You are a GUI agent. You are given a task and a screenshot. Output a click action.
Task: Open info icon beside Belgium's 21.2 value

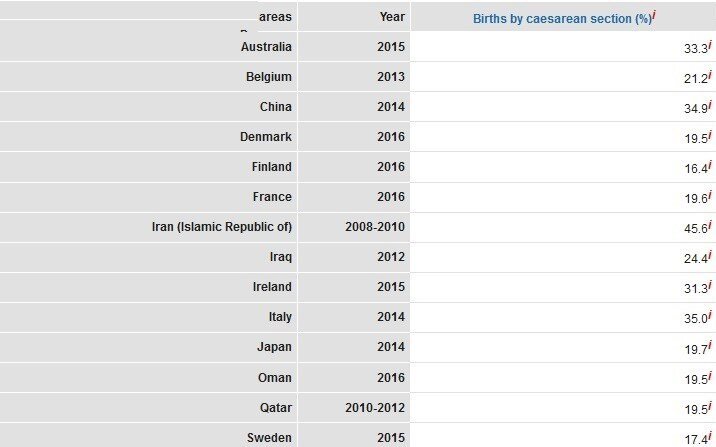[x=710, y=74]
